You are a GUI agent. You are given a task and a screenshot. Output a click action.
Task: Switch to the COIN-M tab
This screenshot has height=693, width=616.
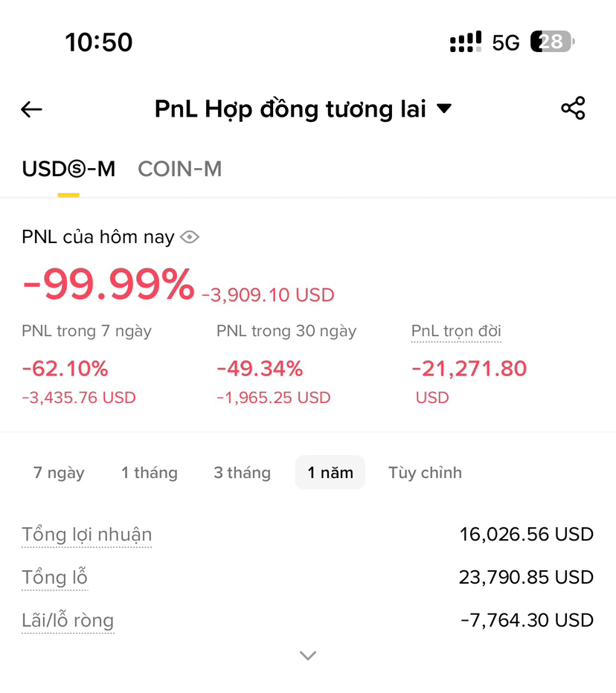180,170
